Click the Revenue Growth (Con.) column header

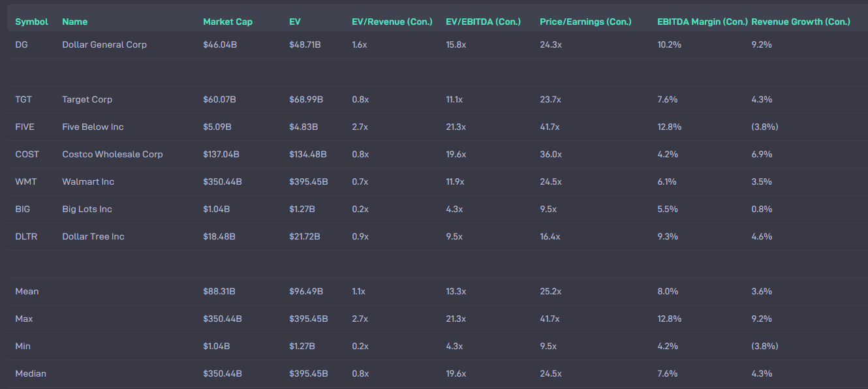point(801,22)
